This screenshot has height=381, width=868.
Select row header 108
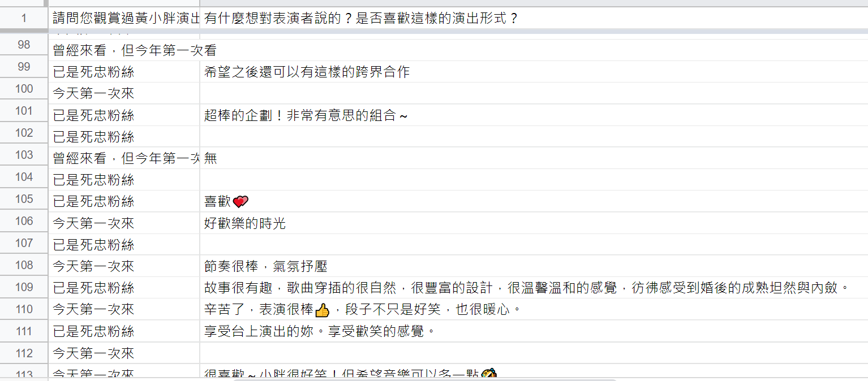24,266
